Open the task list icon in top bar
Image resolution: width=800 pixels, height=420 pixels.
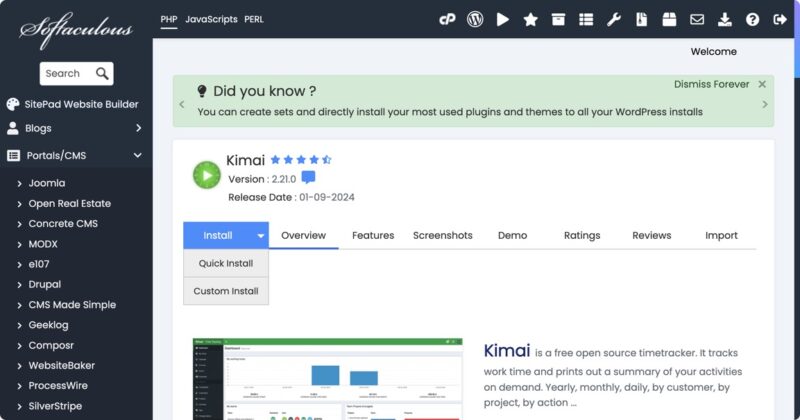(586, 19)
